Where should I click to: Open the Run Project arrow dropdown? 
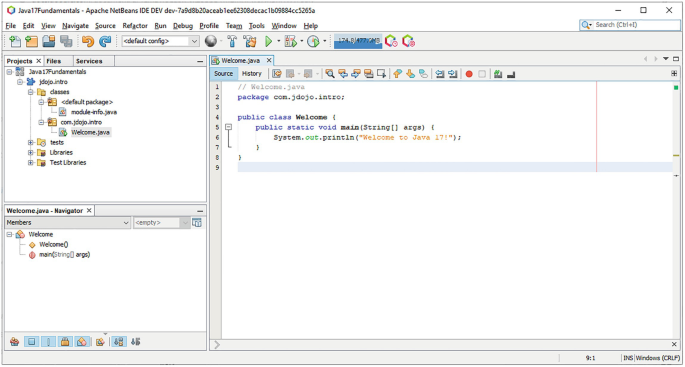click(278, 42)
